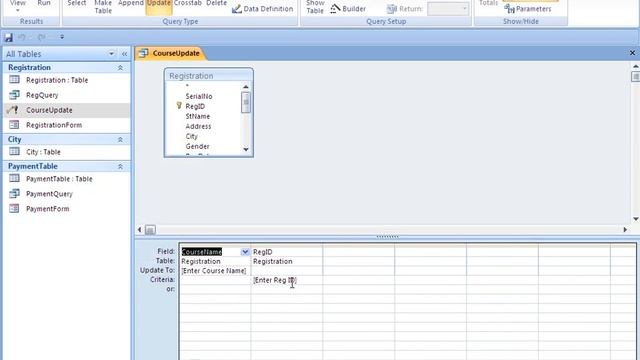Select City field in Registration table list
The width and height of the screenshot is (640, 360).
(191, 136)
